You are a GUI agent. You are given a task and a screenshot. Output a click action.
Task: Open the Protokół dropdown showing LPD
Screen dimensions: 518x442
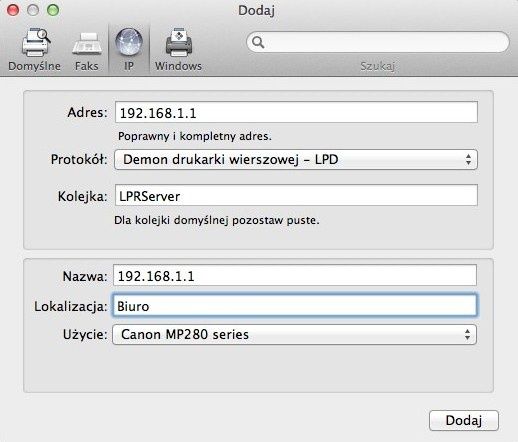(296, 160)
